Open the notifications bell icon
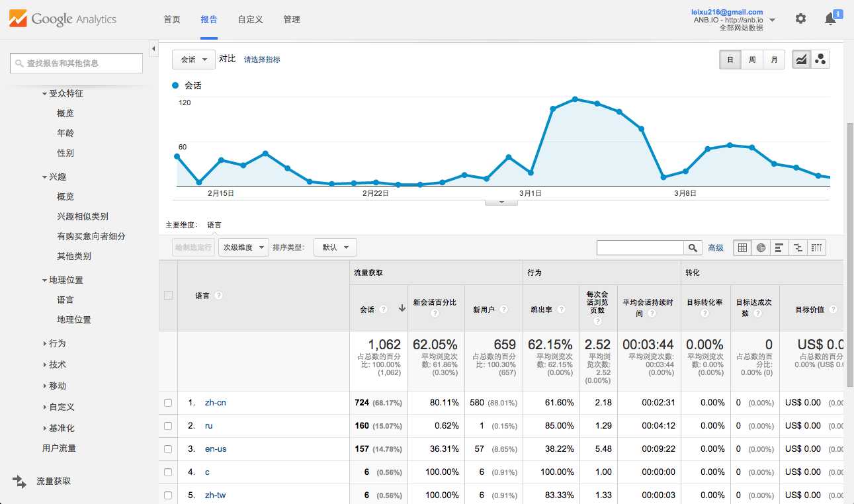The height and width of the screenshot is (504, 854). (x=831, y=19)
